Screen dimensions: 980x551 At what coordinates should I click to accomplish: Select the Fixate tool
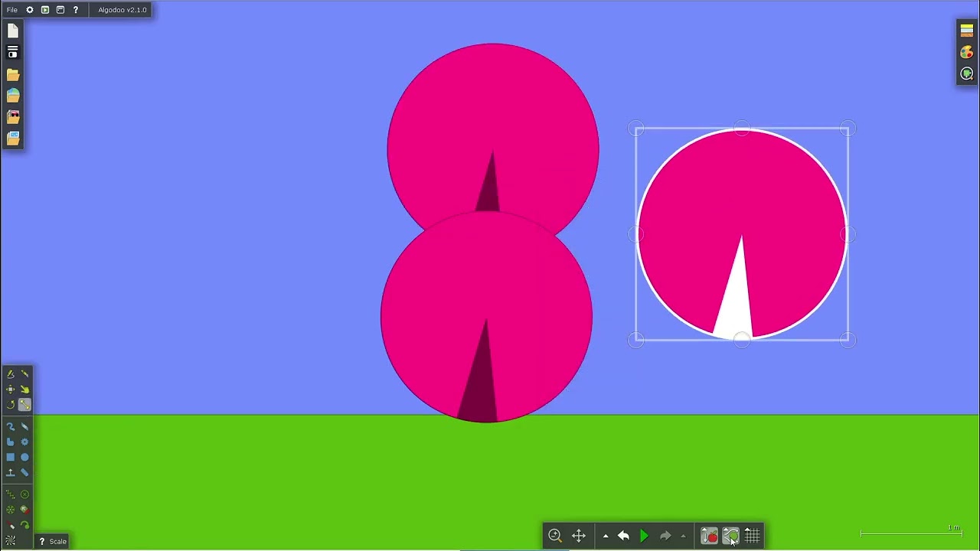click(x=24, y=494)
